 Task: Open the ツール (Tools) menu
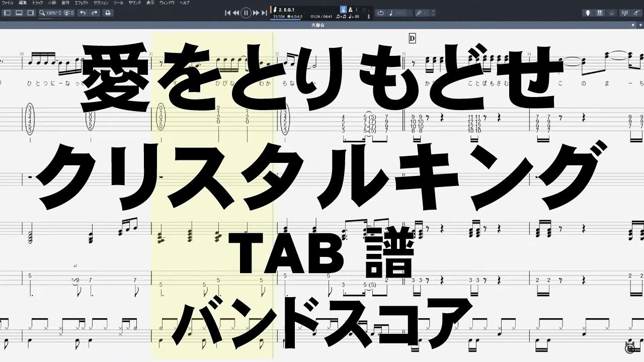point(118,3)
